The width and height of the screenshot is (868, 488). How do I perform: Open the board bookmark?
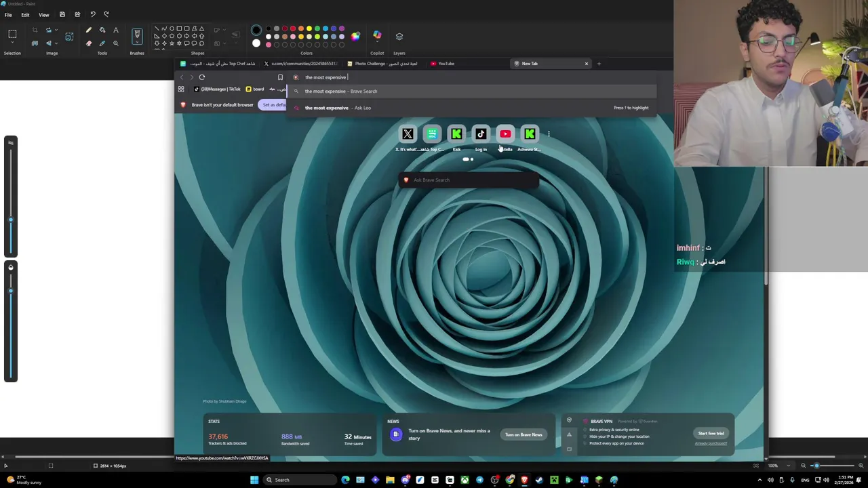pos(255,89)
